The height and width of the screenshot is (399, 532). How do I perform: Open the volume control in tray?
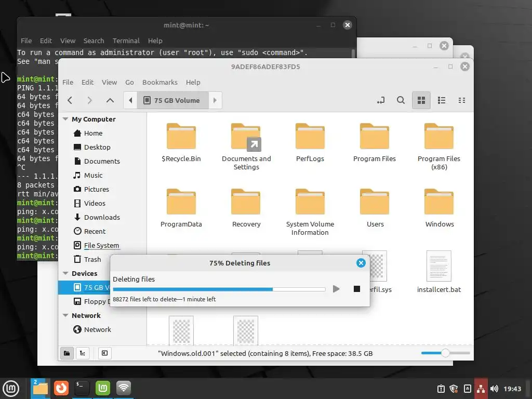click(494, 389)
